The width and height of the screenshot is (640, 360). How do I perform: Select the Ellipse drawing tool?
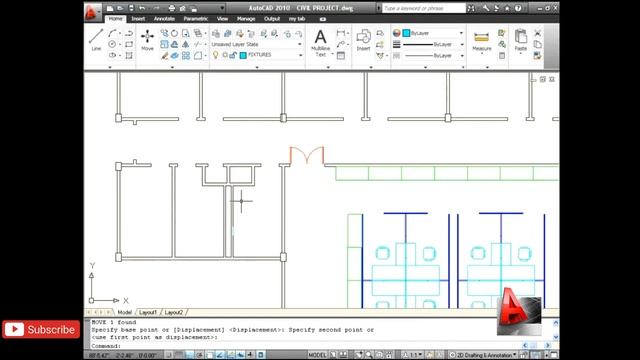click(112, 55)
